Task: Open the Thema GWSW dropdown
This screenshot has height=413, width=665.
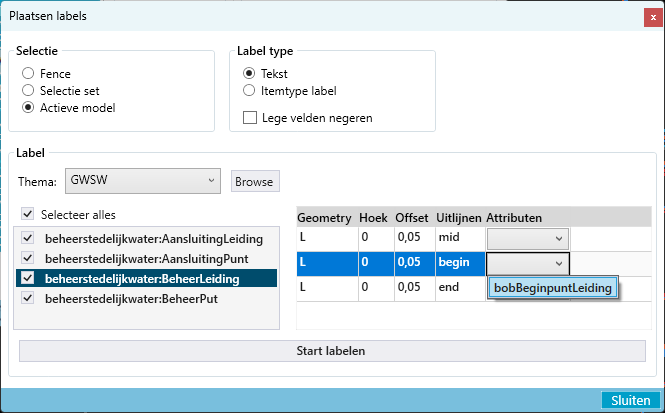Action: pyautogui.click(x=143, y=181)
